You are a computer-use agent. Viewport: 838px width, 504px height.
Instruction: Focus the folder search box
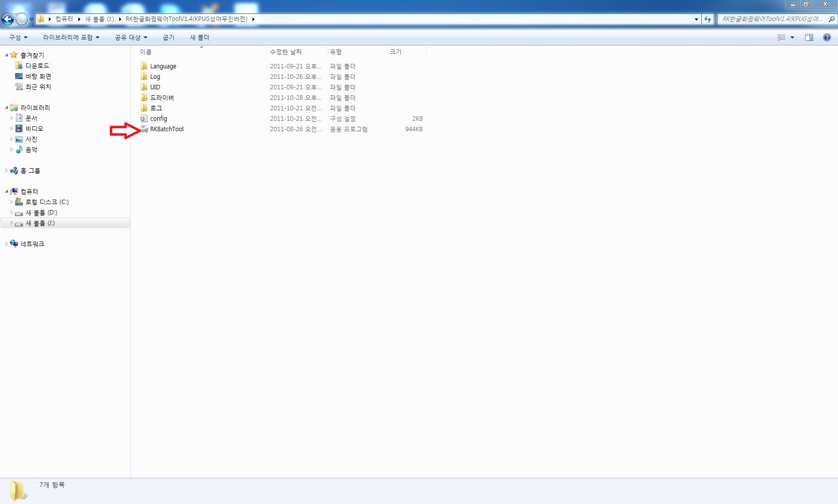click(x=772, y=19)
